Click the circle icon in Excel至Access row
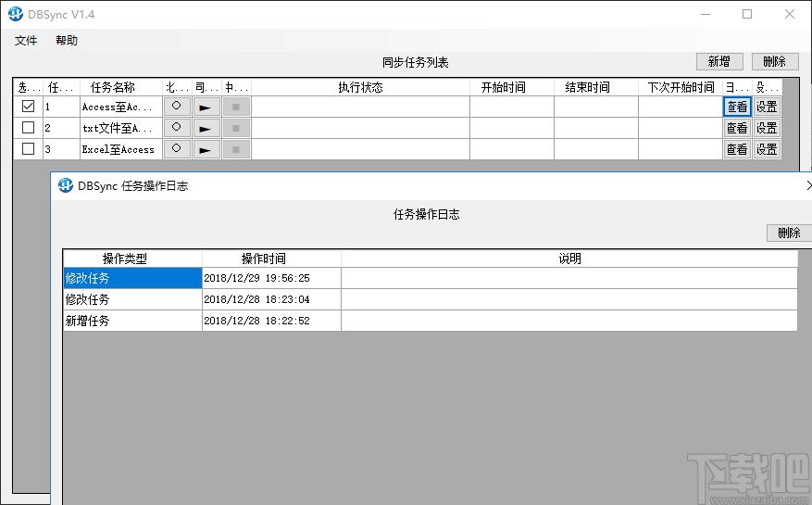The image size is (812, 505). [x=177, y=149]
